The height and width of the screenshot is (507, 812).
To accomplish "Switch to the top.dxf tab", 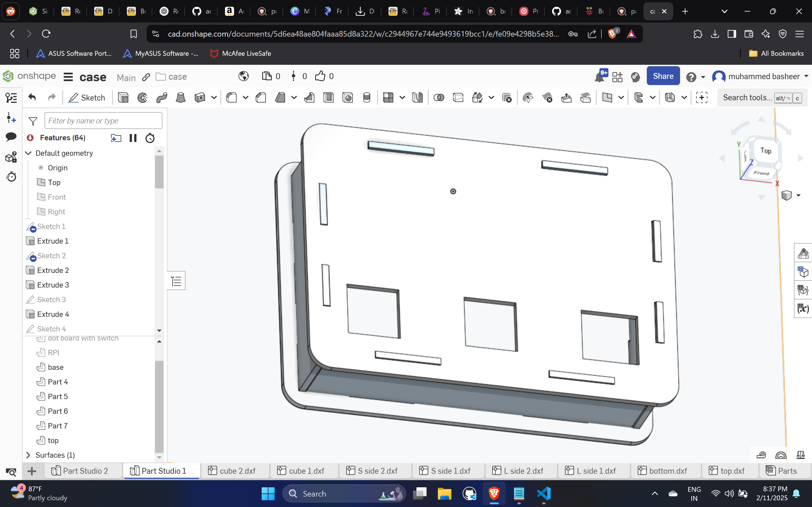I will point(727,470).
